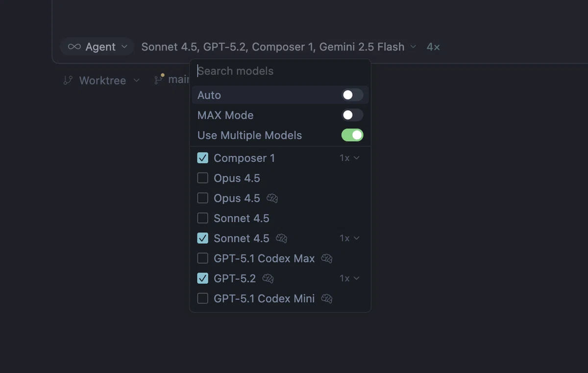Click brain icon beside GPT-5.1 Codex Mini

point(327,299)
